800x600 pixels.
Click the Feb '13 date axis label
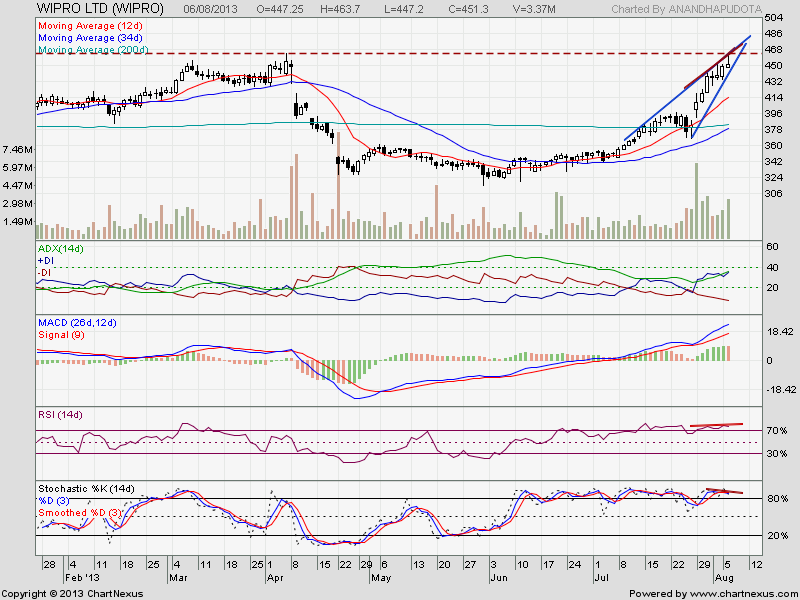[x=83, y=578]
